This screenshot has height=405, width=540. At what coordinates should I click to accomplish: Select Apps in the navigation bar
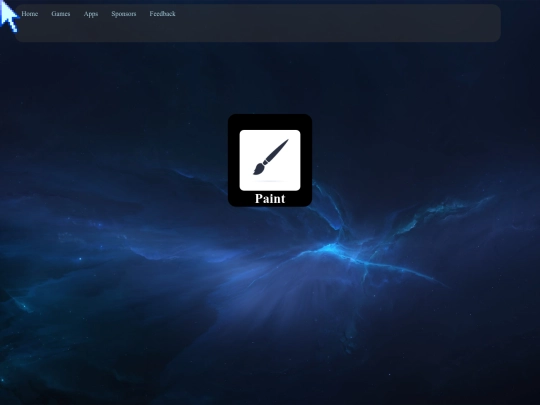91,14
